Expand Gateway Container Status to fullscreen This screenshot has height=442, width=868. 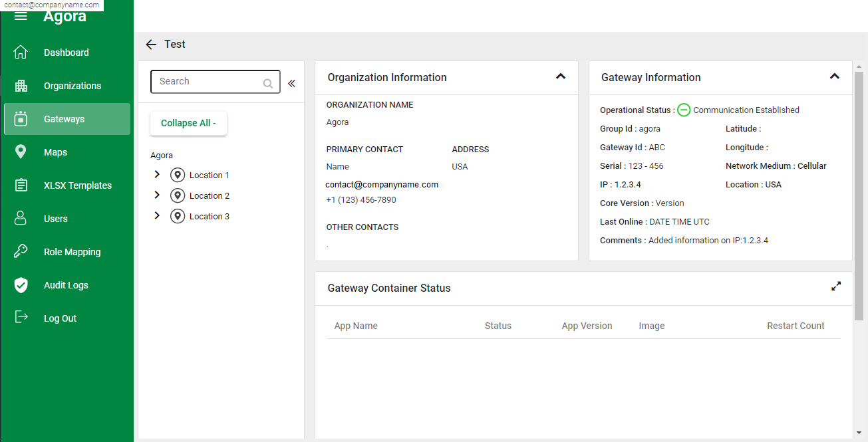pyautogui.click(x=836, y=286)
